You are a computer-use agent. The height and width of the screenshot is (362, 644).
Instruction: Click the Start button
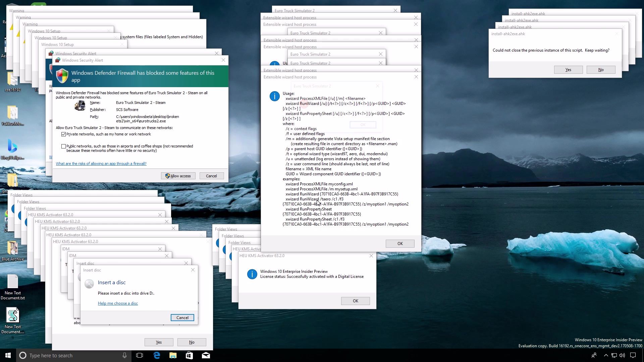click(x=8, y=355)
